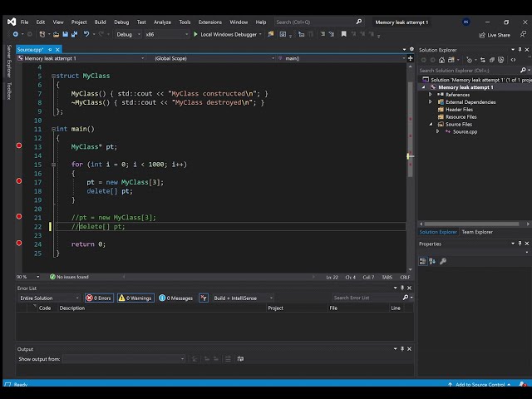Click the Local Windows Debugger label
Screen dimensions: 532x399
tap(229, 34)
